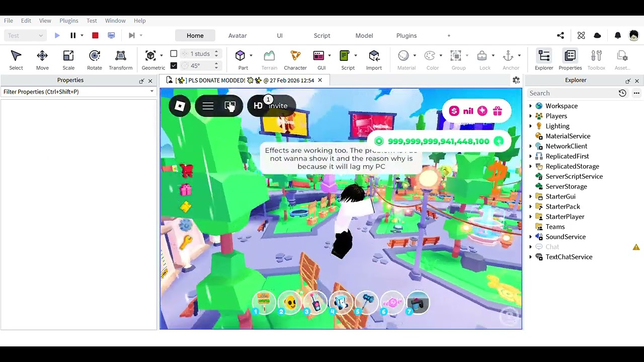Click the share icon in top bar
Screen dimensions: 644x362
[560, 36]
